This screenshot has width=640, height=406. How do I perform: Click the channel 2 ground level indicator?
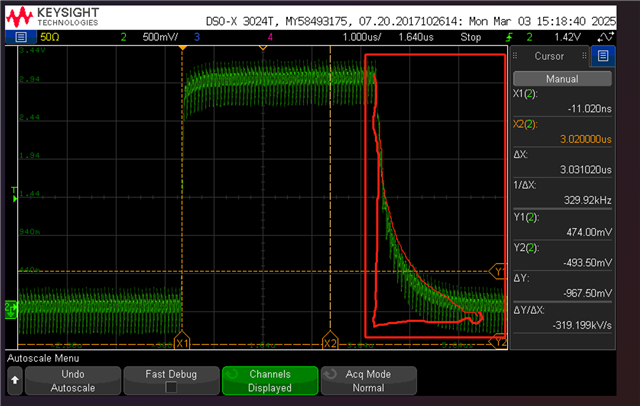(x=11, y=309)
